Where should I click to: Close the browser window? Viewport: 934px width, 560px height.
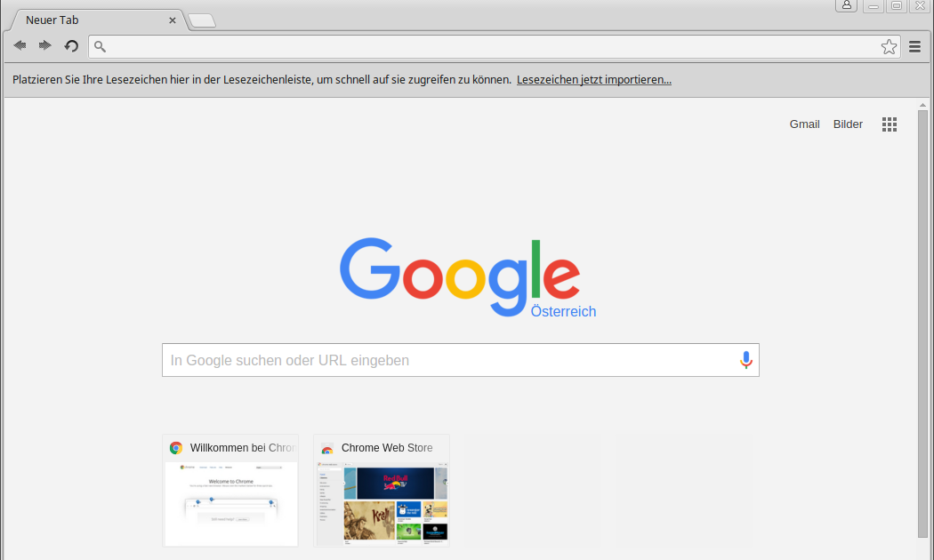pos(921,6)
